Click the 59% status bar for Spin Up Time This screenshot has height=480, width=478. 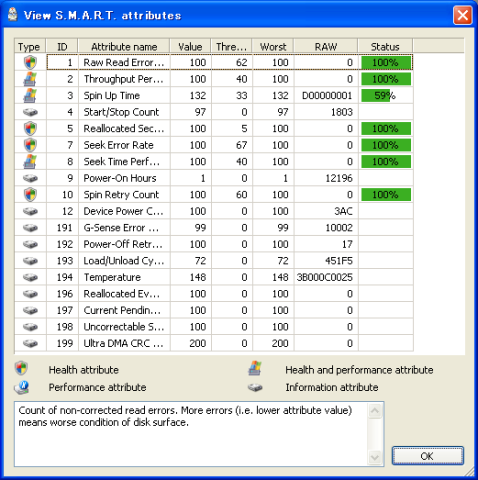[x=386, y=96]
